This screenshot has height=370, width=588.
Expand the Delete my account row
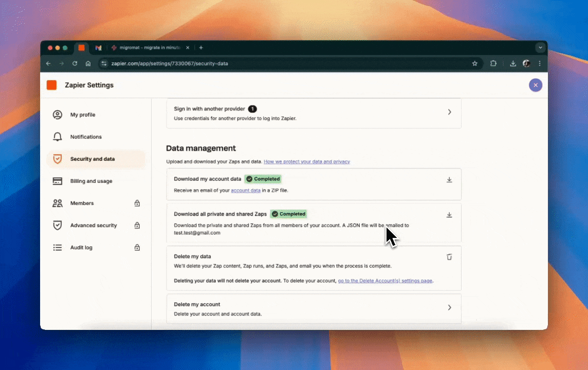(449, 307)
